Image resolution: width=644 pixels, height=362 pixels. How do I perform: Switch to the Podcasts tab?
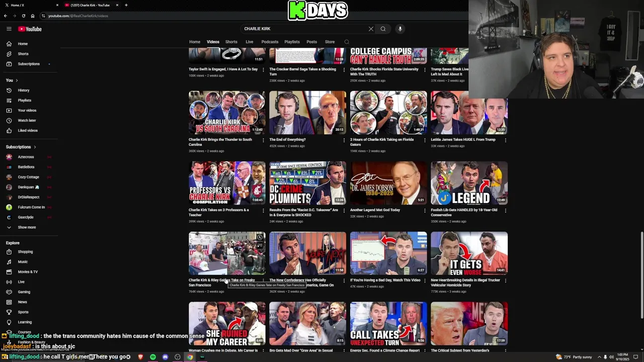click(x=270, y=42)
